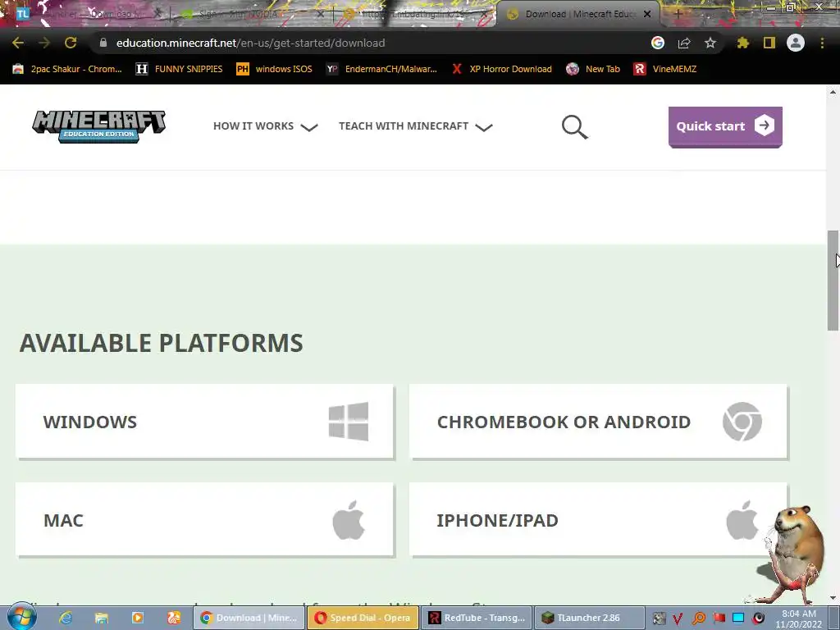Open the EndermanCH/Malwar... bookmark
Viewport: 840px width, 630px height.
coord(382,69)
